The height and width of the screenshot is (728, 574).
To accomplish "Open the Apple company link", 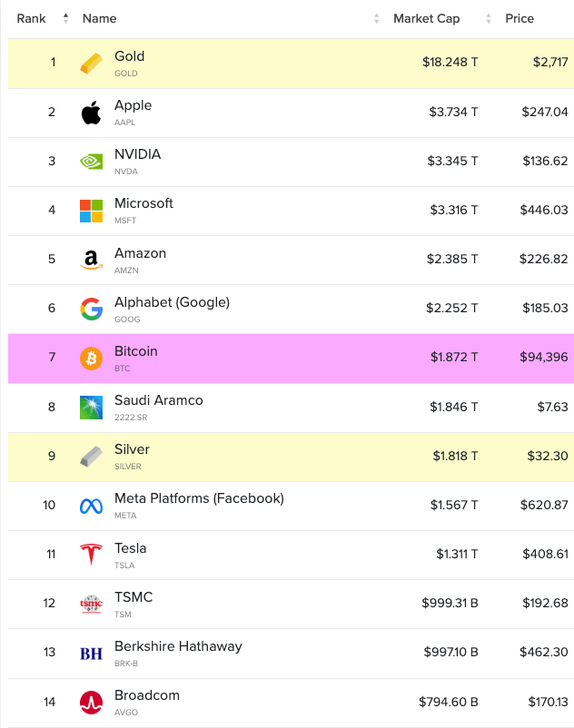I will (133, 105).
